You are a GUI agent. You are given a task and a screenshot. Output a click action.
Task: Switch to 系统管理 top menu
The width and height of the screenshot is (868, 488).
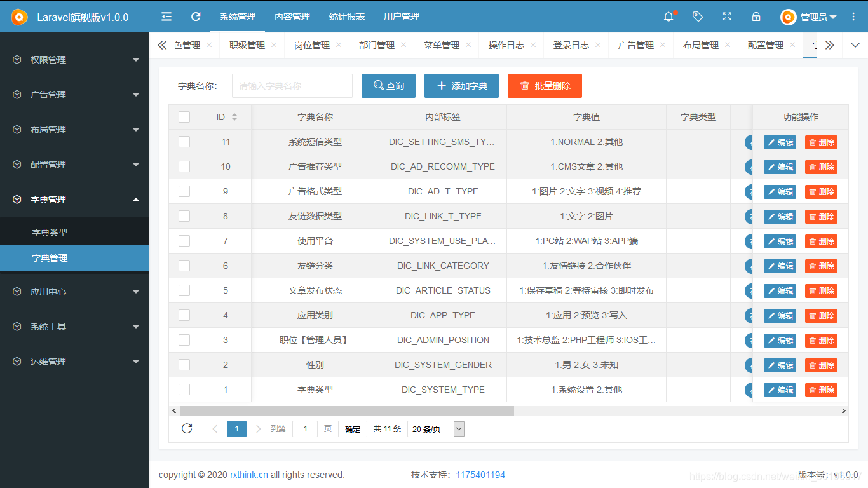[238, 17]
